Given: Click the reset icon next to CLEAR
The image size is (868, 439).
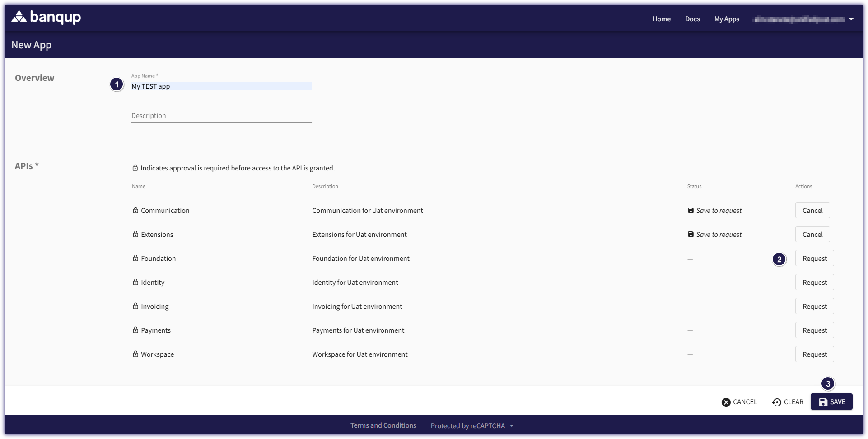Looking at the screenshot, I should click(776, 402).
